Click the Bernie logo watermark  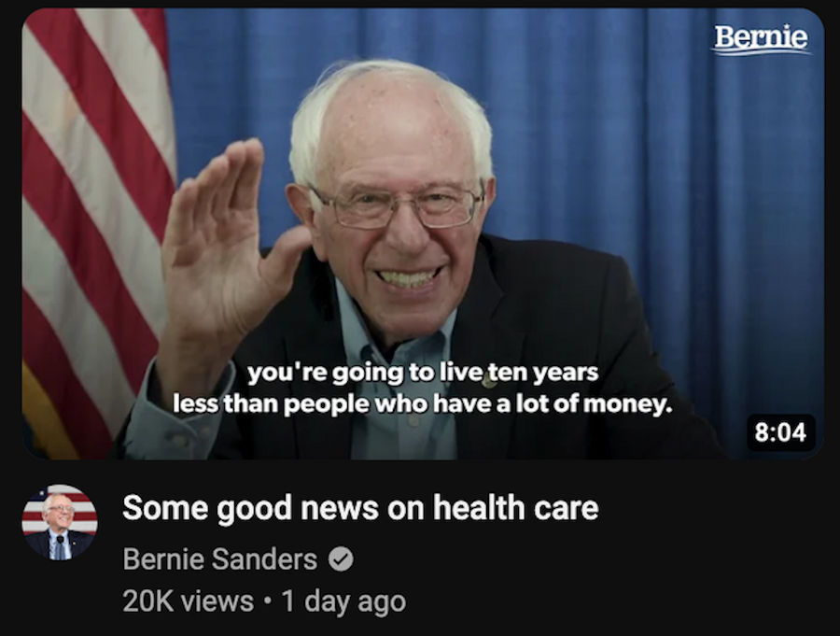[761, 38]
